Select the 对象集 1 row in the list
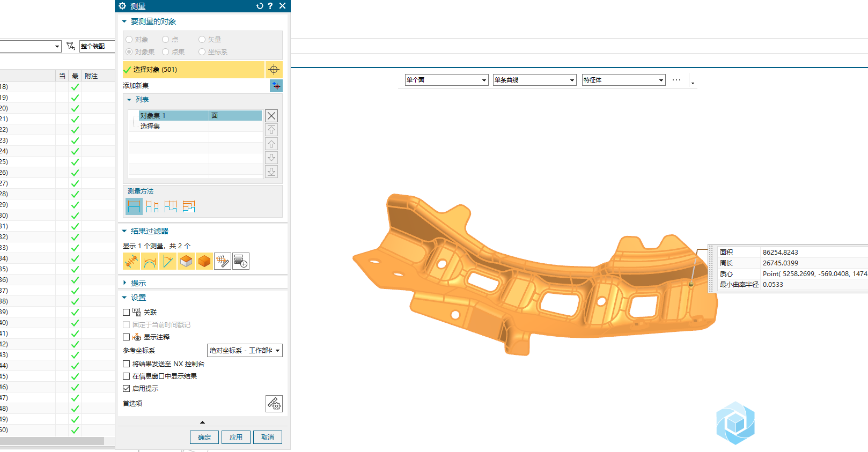Screen dimensions: 868x452 click(195, 116)
